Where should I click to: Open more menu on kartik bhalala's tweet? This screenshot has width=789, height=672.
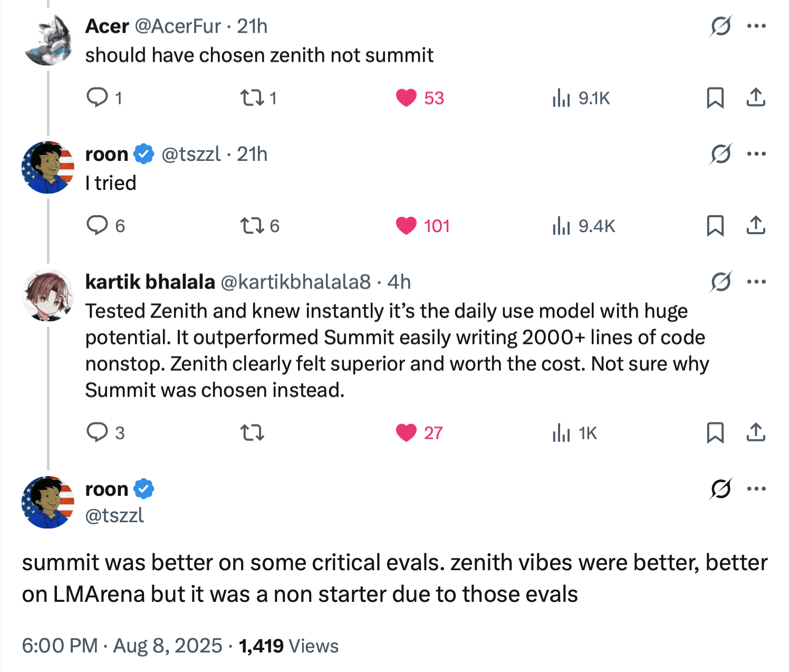click(x=756, y=282)
